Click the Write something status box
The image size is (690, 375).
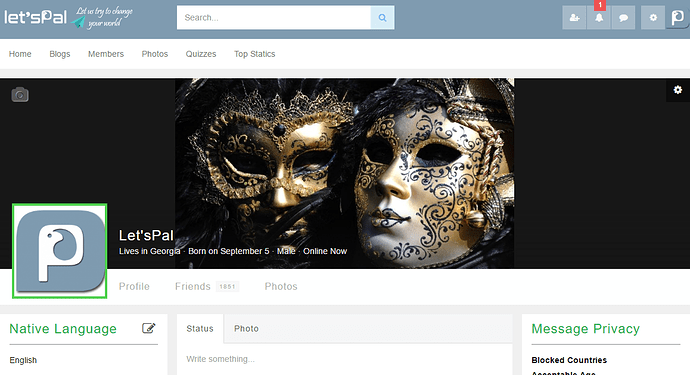coord(345,359)
